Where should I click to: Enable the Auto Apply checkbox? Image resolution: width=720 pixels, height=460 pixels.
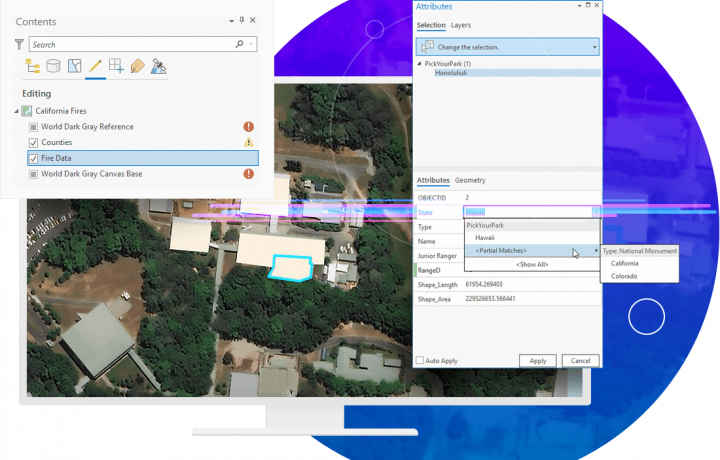pos(420,360)
